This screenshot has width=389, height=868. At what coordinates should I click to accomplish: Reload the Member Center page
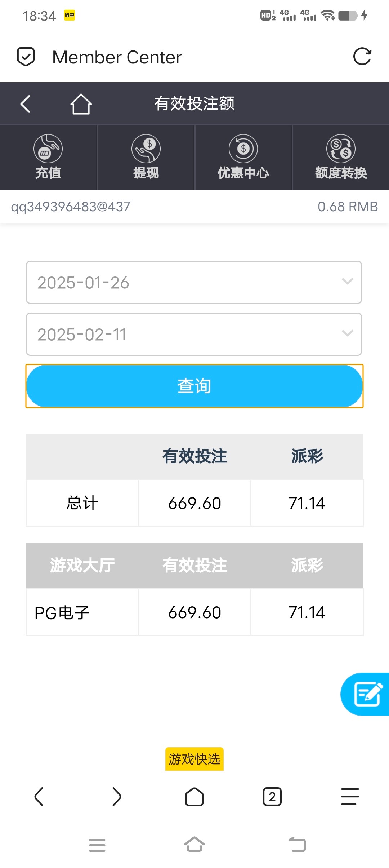pos(362,57)
